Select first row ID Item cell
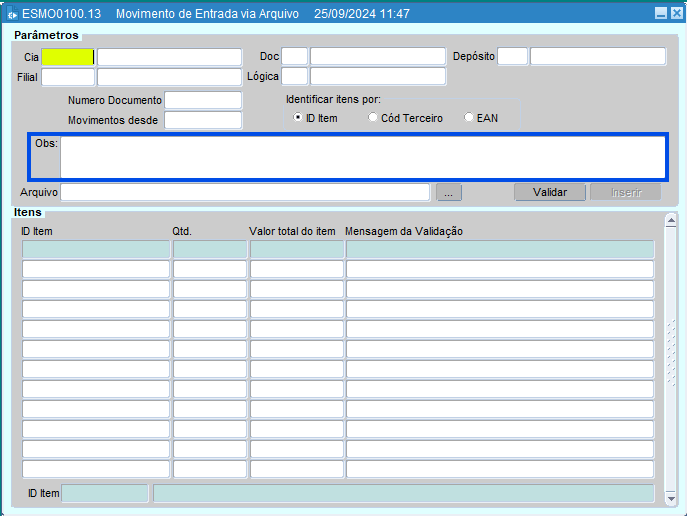687x516 pixels. coord(96,249)
